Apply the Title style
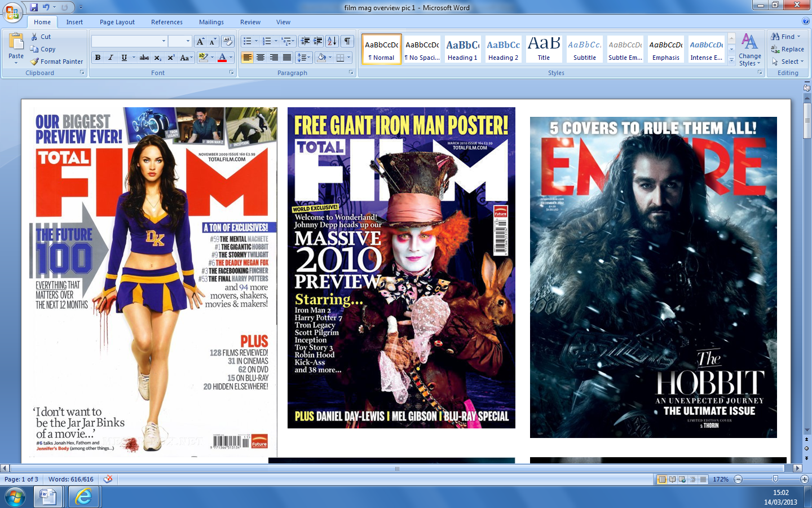Screen dimensions: 812x508 [544, 49]
